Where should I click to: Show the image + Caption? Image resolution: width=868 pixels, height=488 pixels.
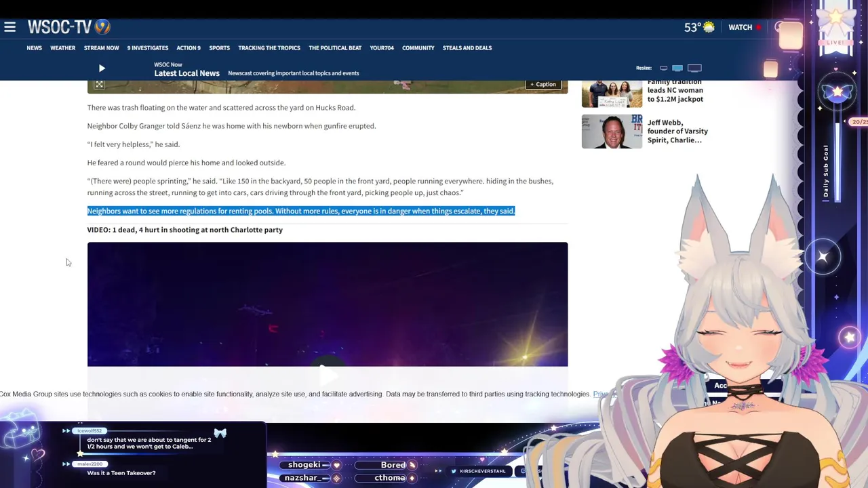click(544, 84)
